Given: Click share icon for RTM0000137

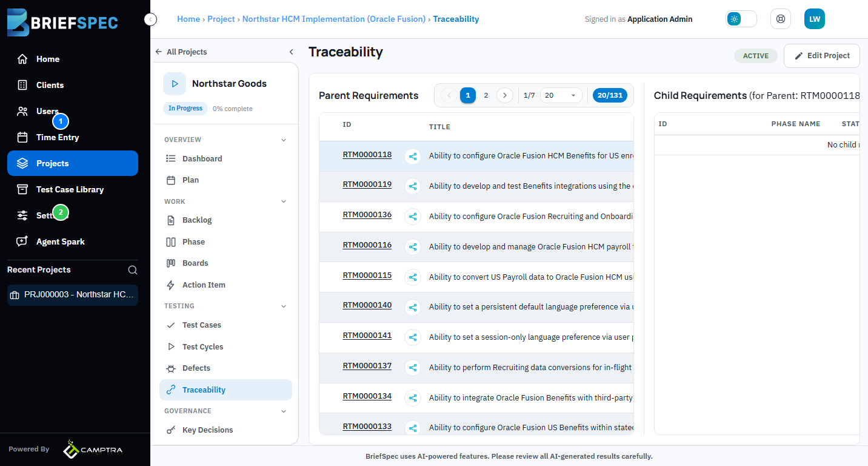Looking at the screenshot, I should (413, 368).
